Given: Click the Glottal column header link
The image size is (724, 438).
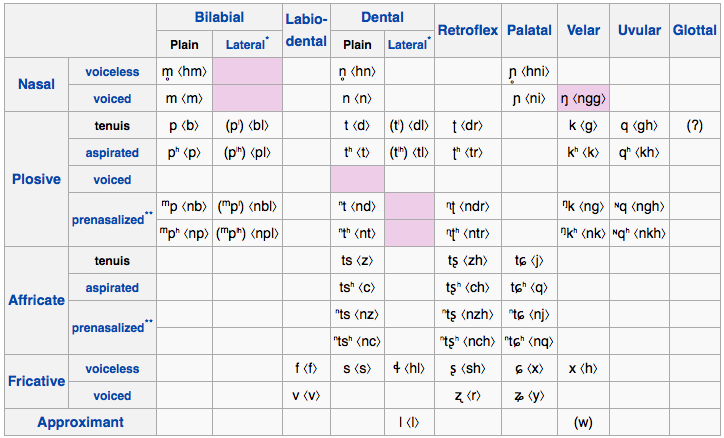Looking at the screenshot, I should 694,30.
